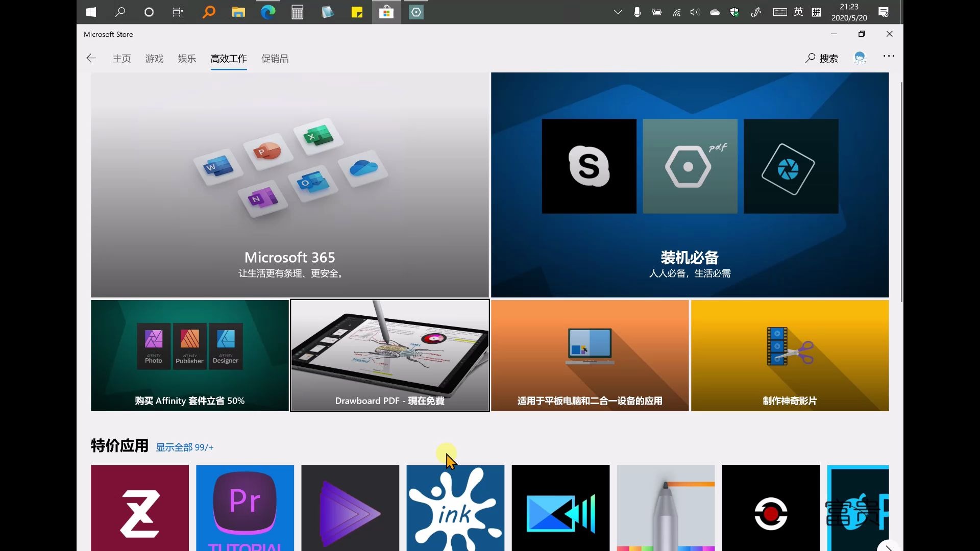Open 适用于平板电脑和二合一设备的应用 tile

click(x=590, y=356)
